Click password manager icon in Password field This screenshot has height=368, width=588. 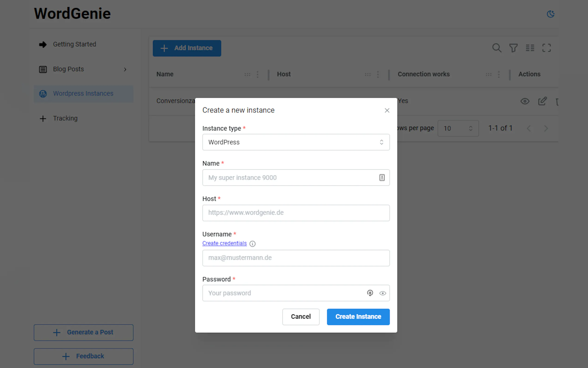click(x=370, y=293)
